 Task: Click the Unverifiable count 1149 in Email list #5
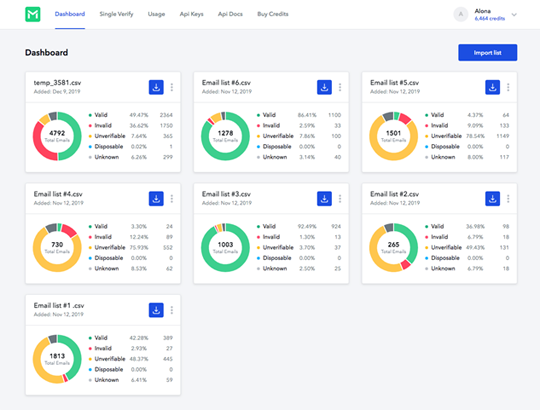pos(503,136)
